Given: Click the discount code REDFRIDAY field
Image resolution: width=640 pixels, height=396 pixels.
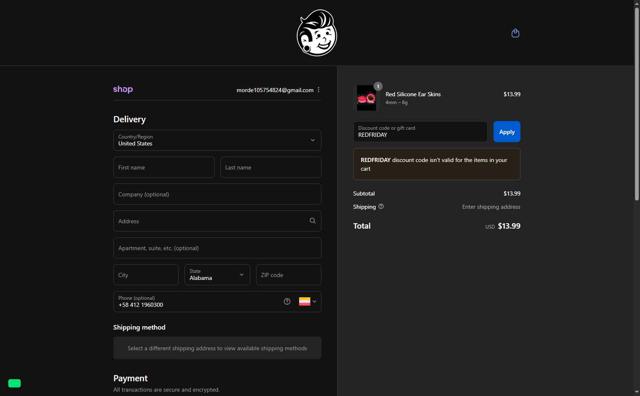Looking at the screenshot, I should (x=420, y=131).
